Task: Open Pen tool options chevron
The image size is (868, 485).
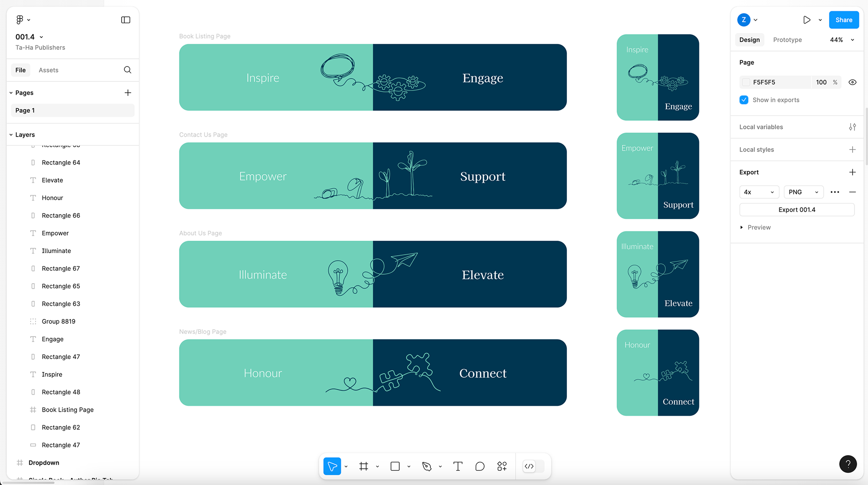Action: tap(440, 466)
